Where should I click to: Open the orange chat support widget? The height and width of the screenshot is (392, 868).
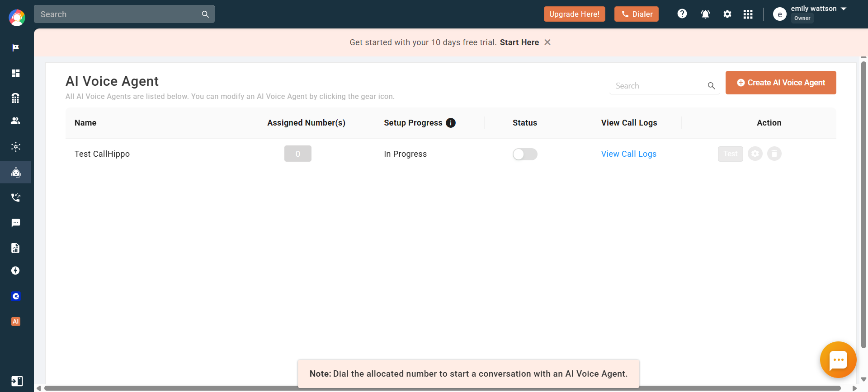coord(838,360)
